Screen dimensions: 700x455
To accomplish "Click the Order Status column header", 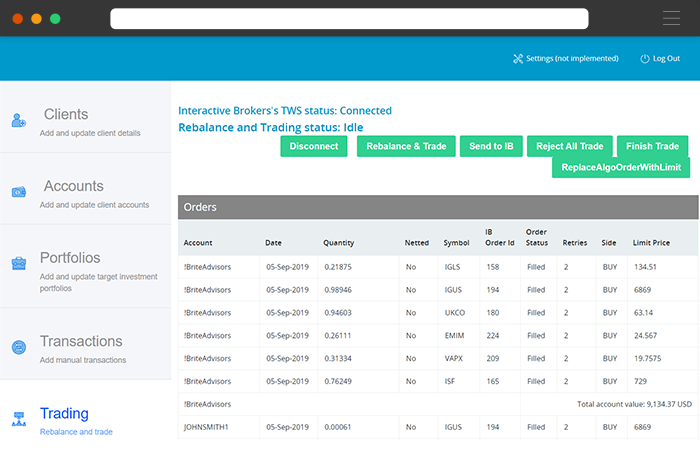I will coord(537,238).
